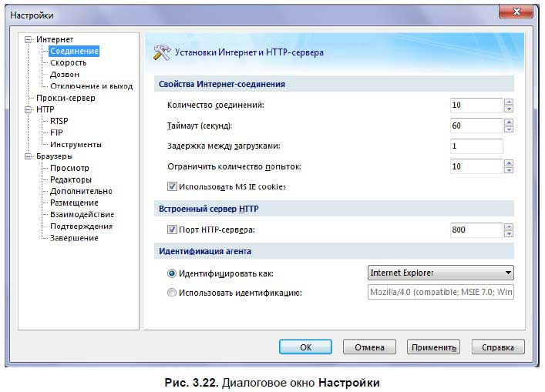
Task: Open the Дозвон settings page
Action: tap(65, 75)
